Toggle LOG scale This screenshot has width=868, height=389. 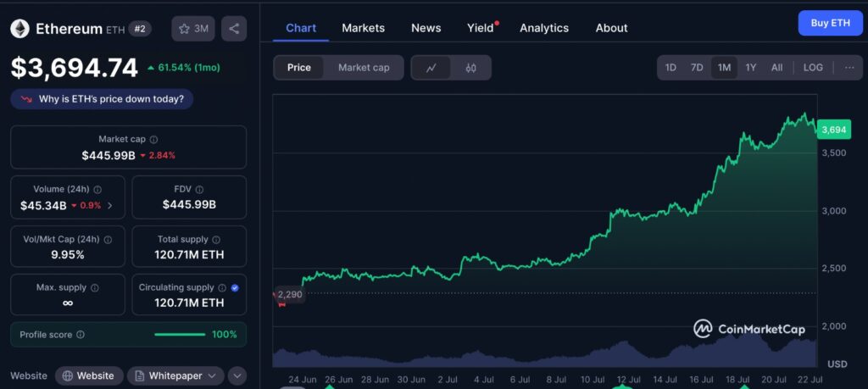813,68
